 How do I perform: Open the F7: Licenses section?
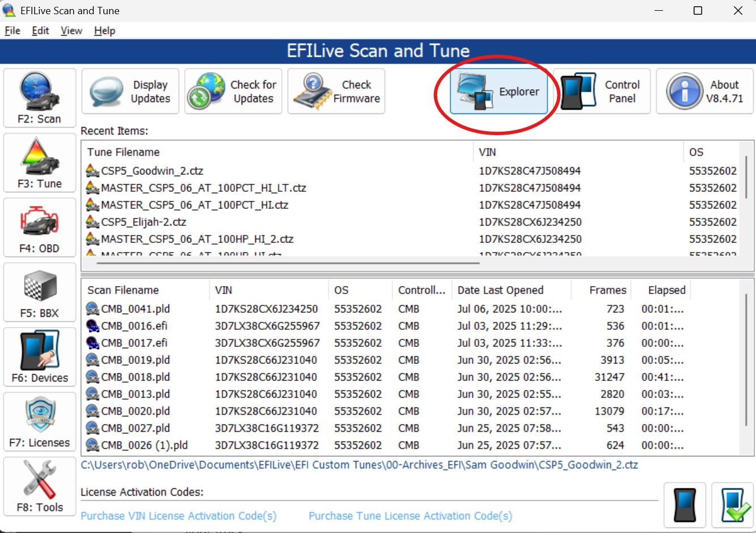point(40,421)
